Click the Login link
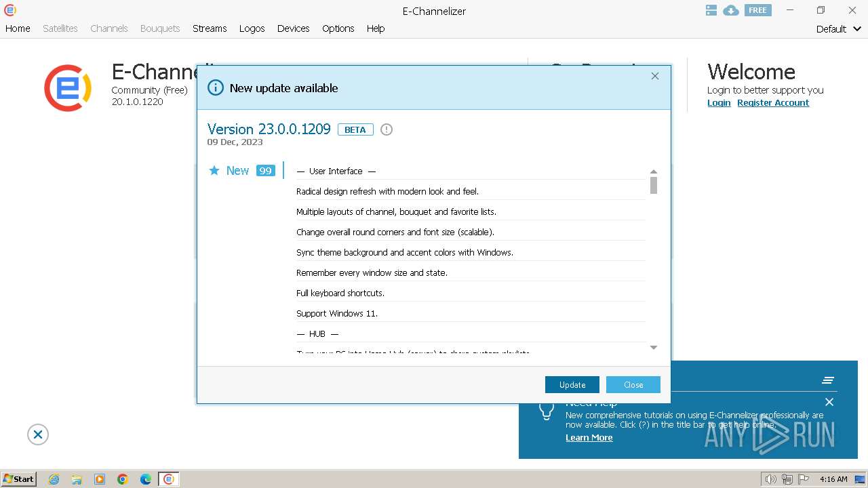868x488 pixels. (x=719, y=103)
